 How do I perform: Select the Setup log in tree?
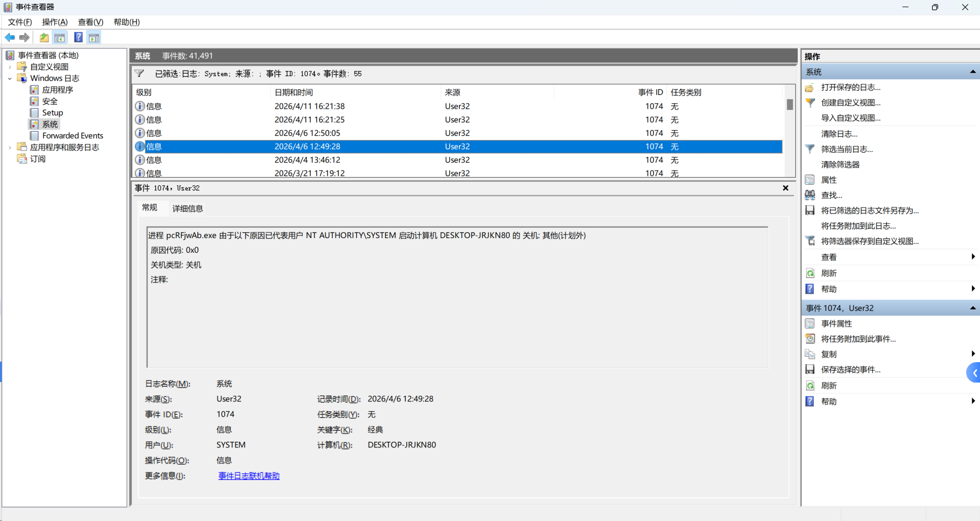(53, 113)
